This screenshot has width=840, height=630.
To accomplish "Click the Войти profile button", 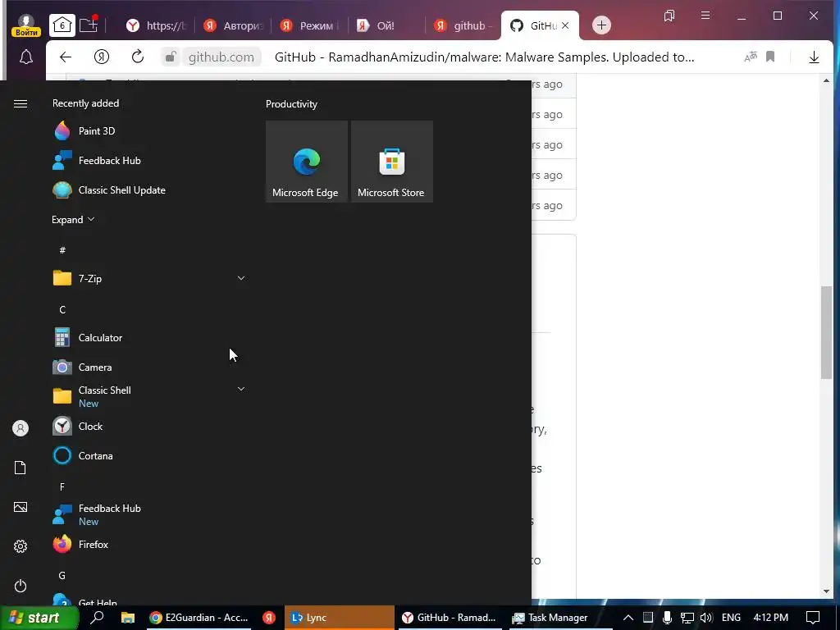I will click(25, 25).
